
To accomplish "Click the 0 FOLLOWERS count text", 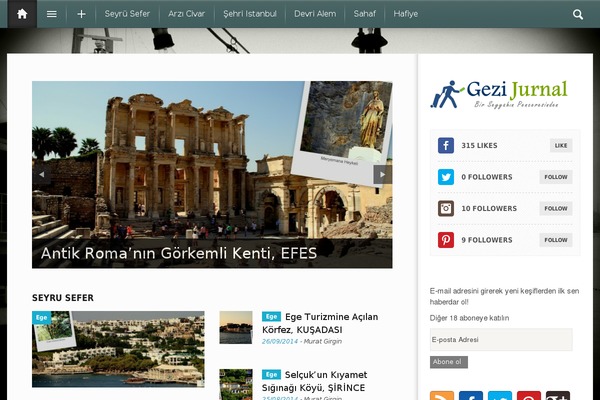I will tap(487, 177).
